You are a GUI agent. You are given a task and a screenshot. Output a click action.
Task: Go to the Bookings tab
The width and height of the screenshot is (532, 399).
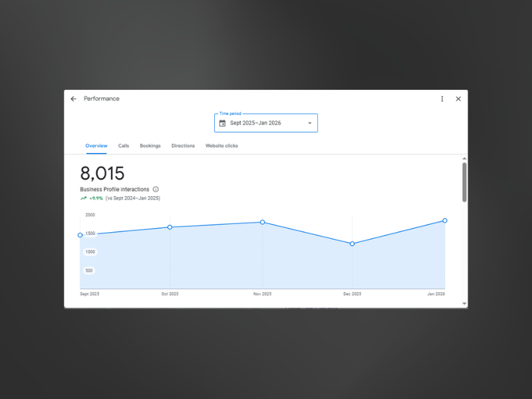click(150, 146)
